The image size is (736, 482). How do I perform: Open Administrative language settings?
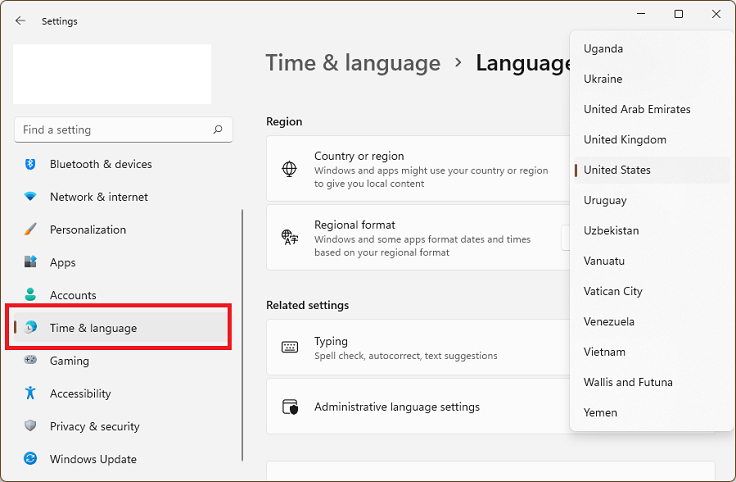pos(419,406)
